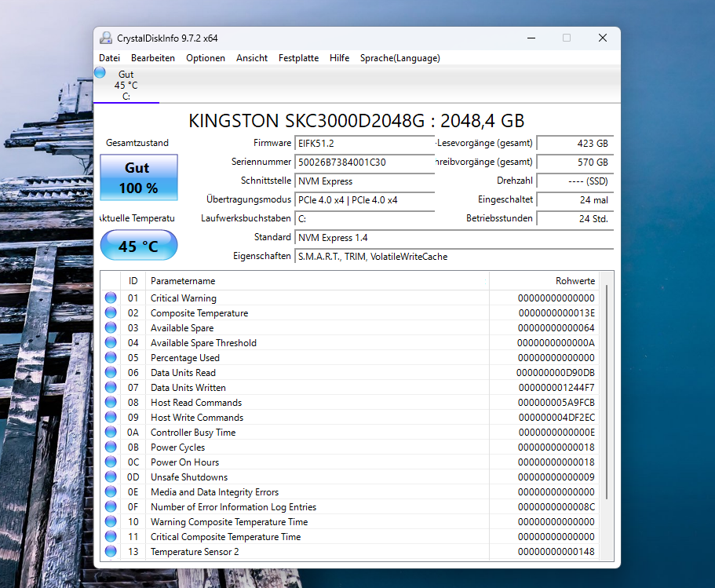Click status orb for Error Information Log Entries row
The height and width of the screenshot is (588, 715).
pos(111,506)
